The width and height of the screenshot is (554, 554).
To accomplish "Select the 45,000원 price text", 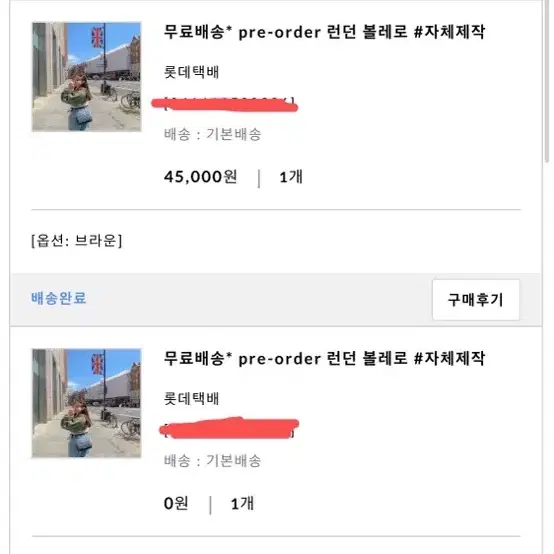I will [x=200, y=177].
